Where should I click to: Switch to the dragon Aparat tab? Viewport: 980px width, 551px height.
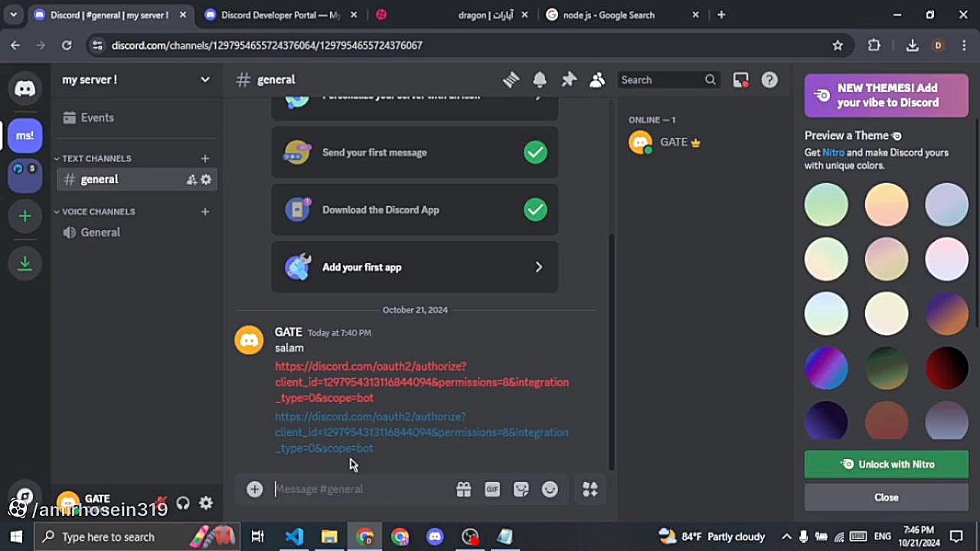click(x=453, y=15)
